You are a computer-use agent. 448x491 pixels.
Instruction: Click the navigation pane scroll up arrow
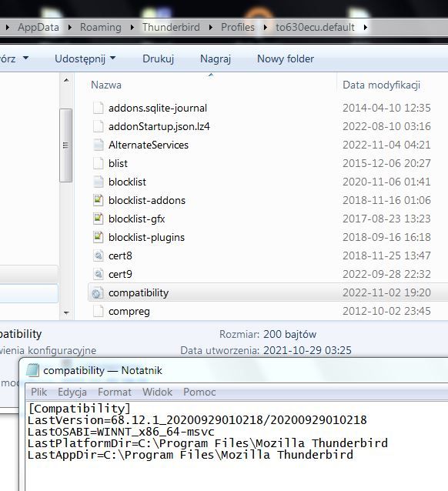[x=66, y=81]
